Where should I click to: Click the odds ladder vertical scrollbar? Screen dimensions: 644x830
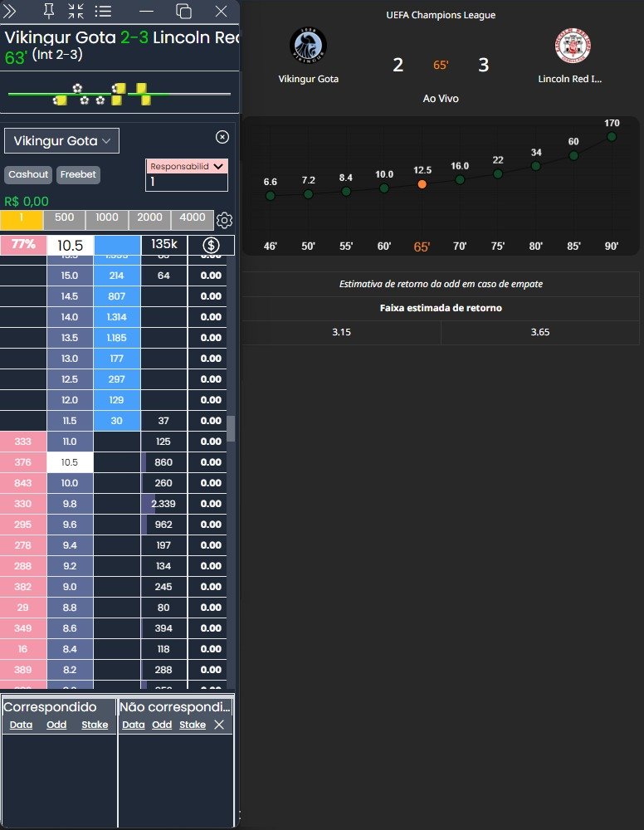(x=231, y=428)
